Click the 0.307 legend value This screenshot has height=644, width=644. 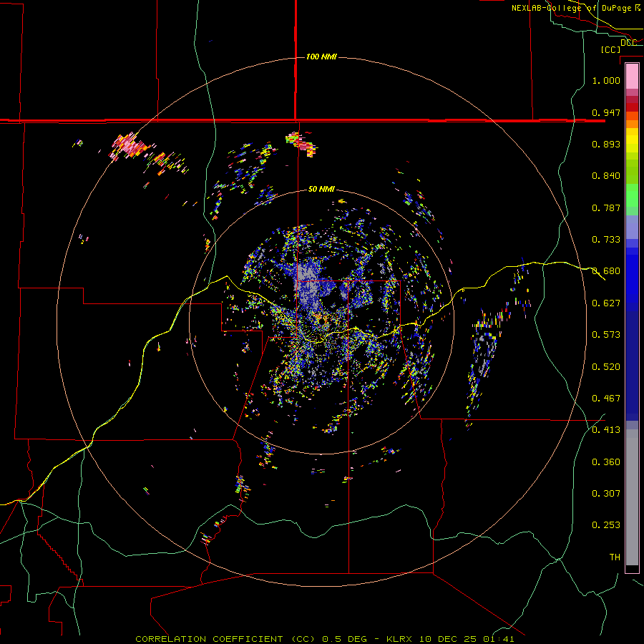pos(606,494)
